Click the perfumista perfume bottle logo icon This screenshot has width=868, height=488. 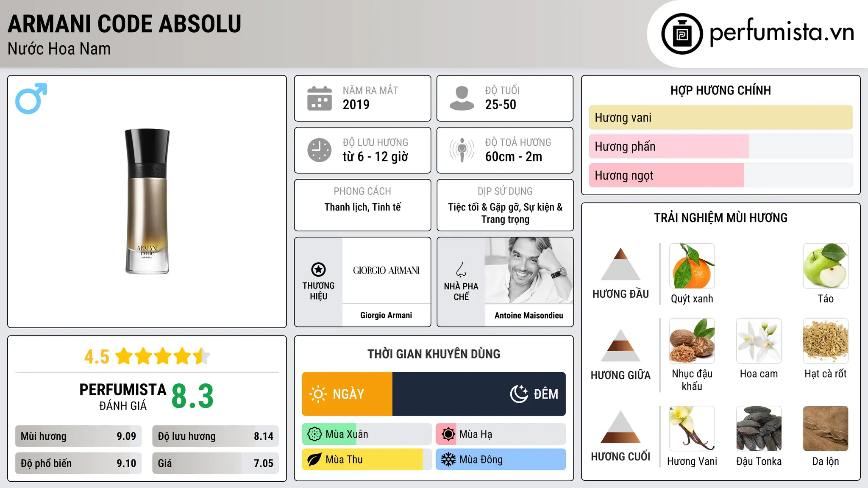coord(682,34)
